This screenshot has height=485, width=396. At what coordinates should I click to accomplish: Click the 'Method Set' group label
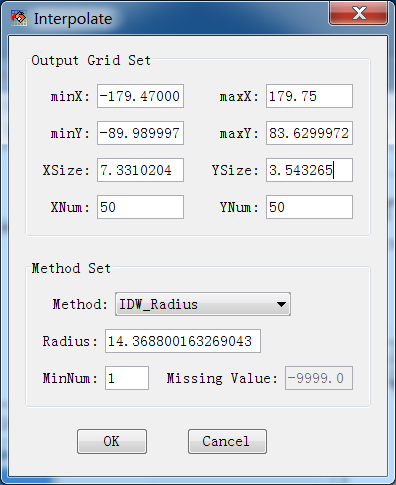(x=71, y=268)
